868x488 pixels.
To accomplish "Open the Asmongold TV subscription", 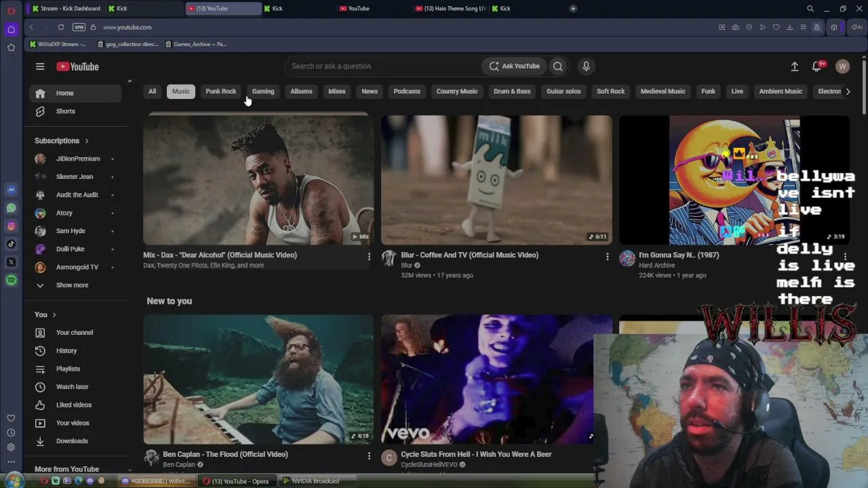I will click(x=75, y=267).
